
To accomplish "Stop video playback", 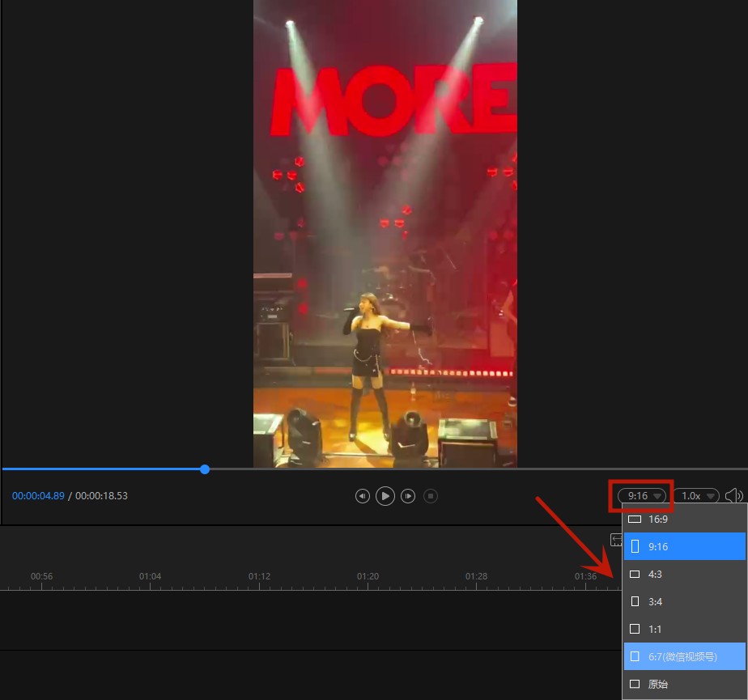I will tap(431, 496).
